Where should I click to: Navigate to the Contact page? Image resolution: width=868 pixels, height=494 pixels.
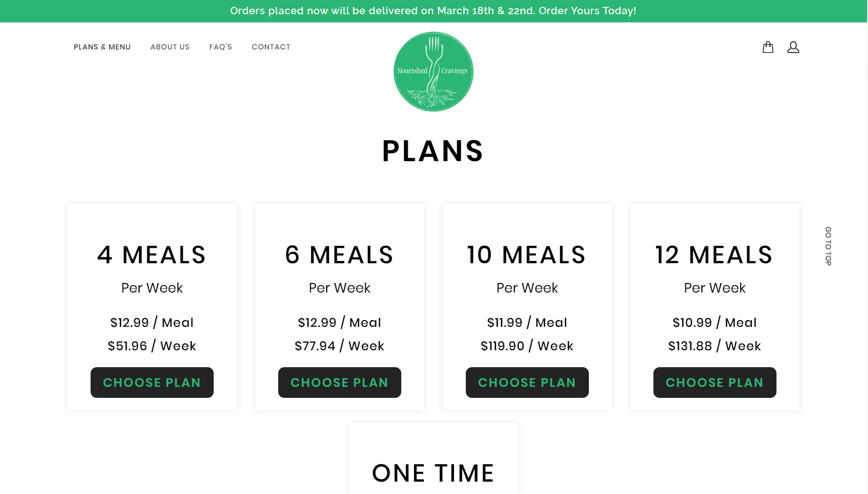[271, 47]
